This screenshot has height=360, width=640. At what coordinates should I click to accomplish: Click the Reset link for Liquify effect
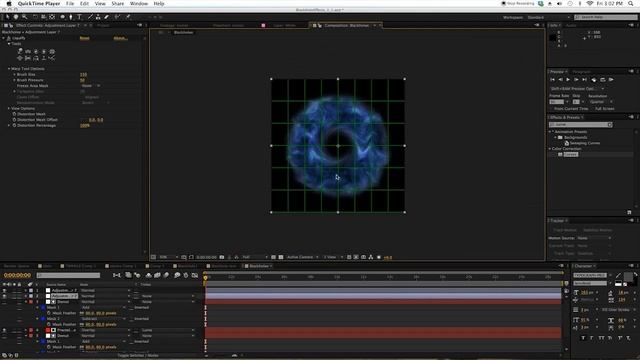(84, 38)
